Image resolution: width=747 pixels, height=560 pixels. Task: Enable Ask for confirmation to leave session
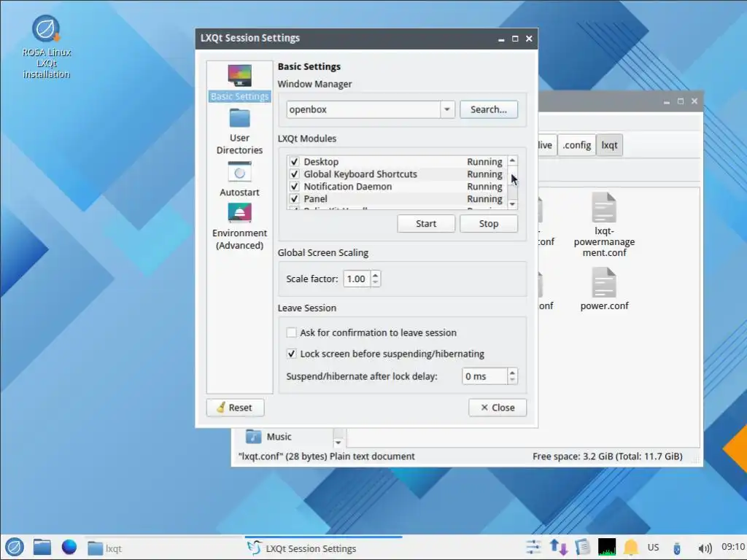pos(291,332)
